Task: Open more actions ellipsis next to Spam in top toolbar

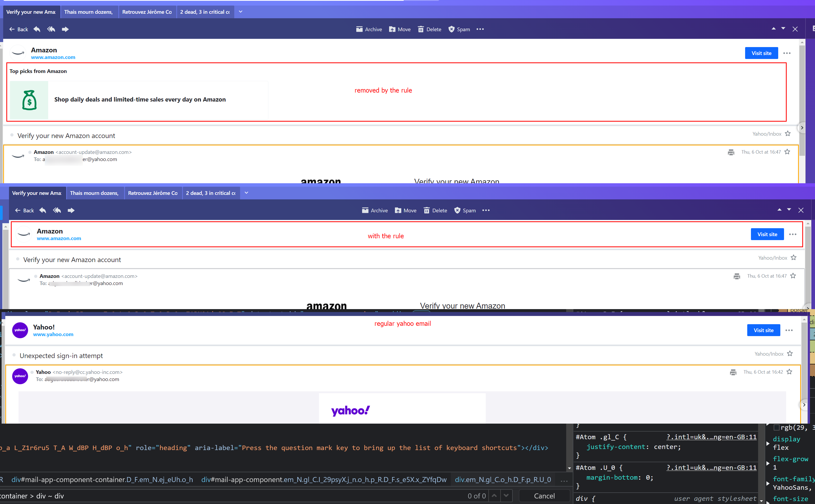Action: (x=480, y=29)
